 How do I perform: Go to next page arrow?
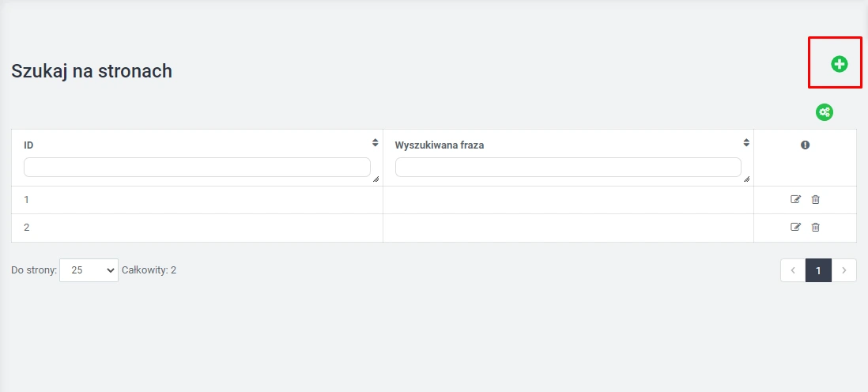click(x=844, y=270)
